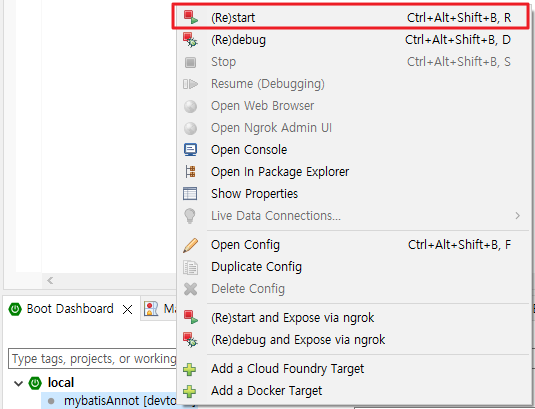The height and width of the screenshot is (409, 535).
Task: Click the Resume (Debugging) menu entry
Action: point(354,84)
